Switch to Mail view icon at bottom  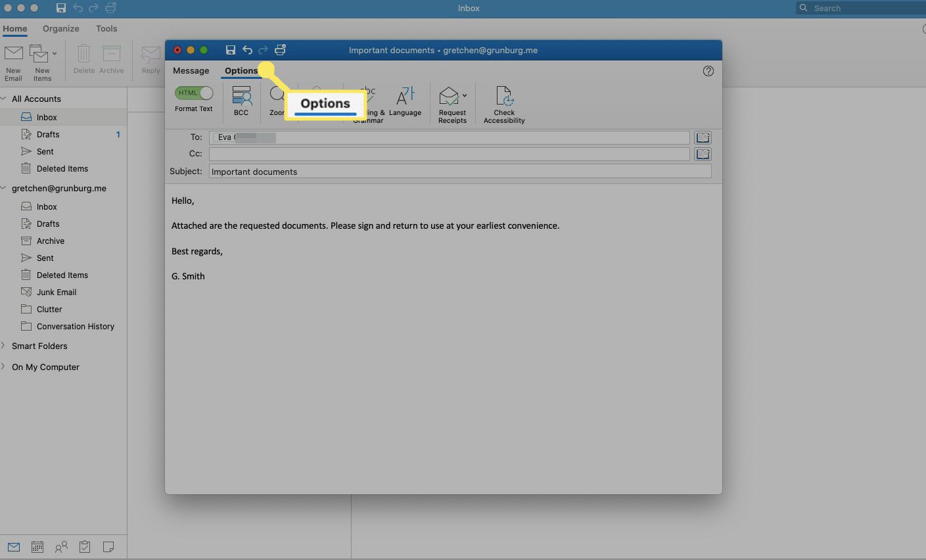tap(14, 547)
